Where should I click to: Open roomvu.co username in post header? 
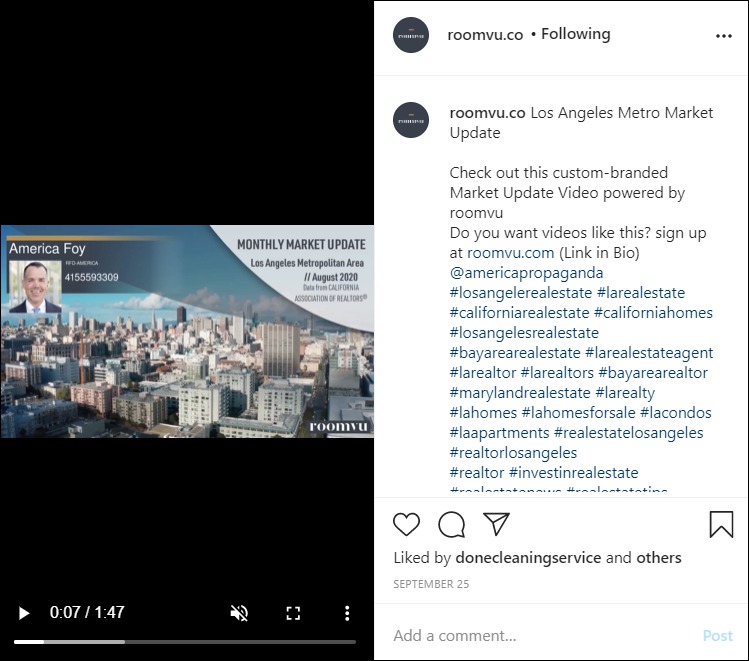coord(485,34)
